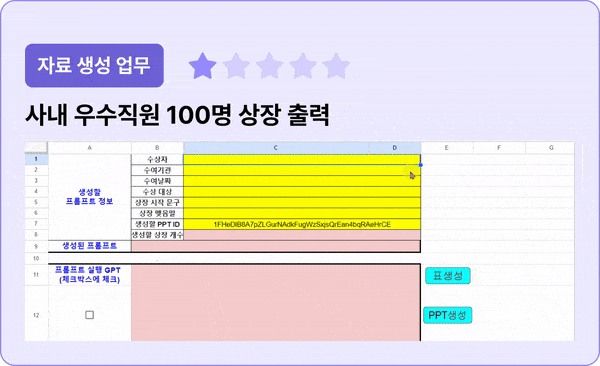This screenshot has height=366, width=600.
Task: Select row 1 header
Action: (x=36, y=159)
